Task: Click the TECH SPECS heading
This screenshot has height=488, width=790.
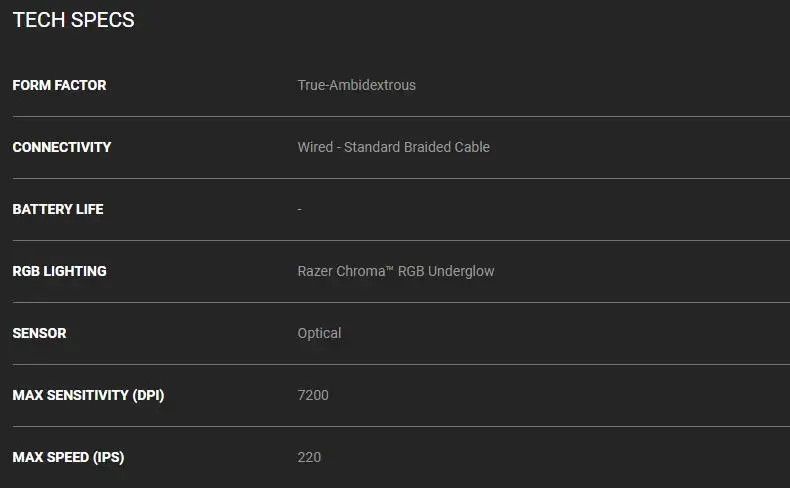Action: coord(74,20)
